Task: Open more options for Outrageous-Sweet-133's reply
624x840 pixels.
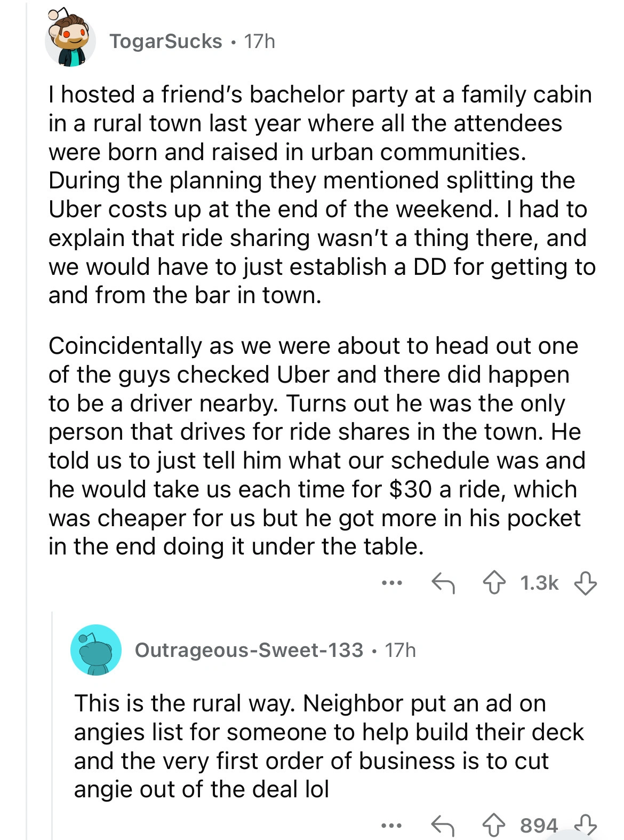Action: point(391,826)
